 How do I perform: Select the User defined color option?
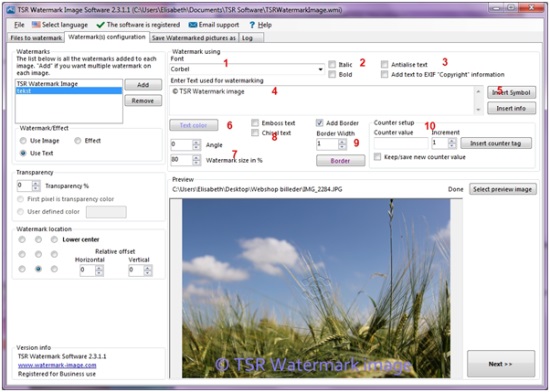(x=20, y=212)
